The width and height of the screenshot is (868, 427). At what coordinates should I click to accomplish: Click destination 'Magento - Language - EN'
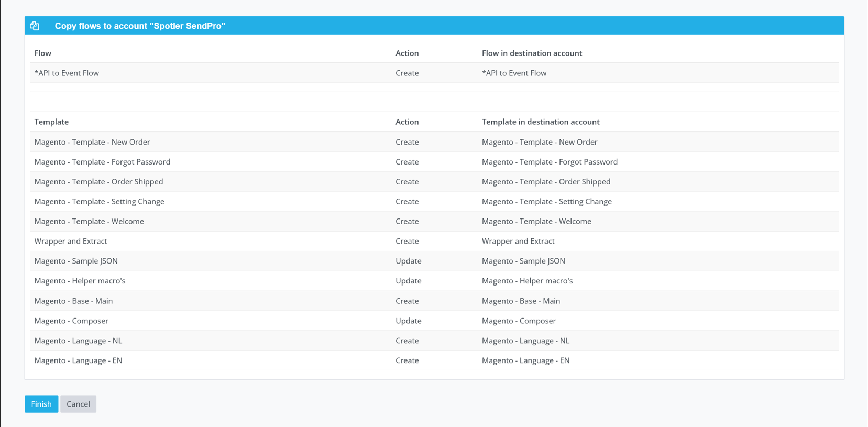525,361
